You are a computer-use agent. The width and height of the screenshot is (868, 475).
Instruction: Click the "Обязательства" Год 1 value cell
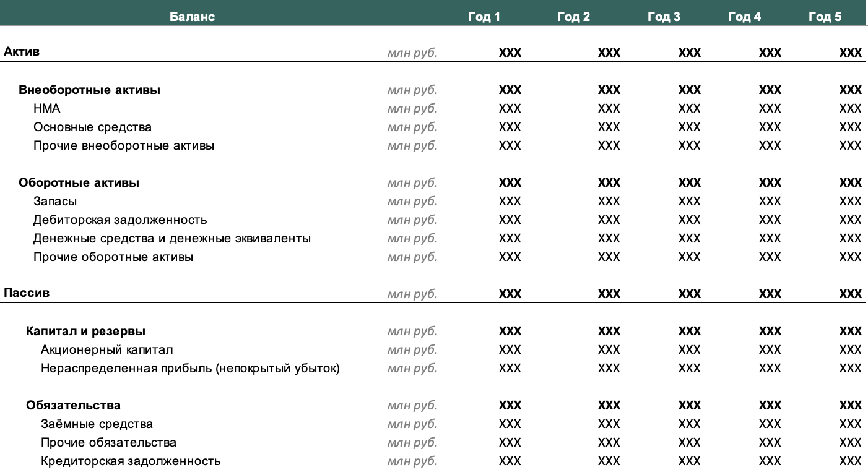[x=510, y=406]
